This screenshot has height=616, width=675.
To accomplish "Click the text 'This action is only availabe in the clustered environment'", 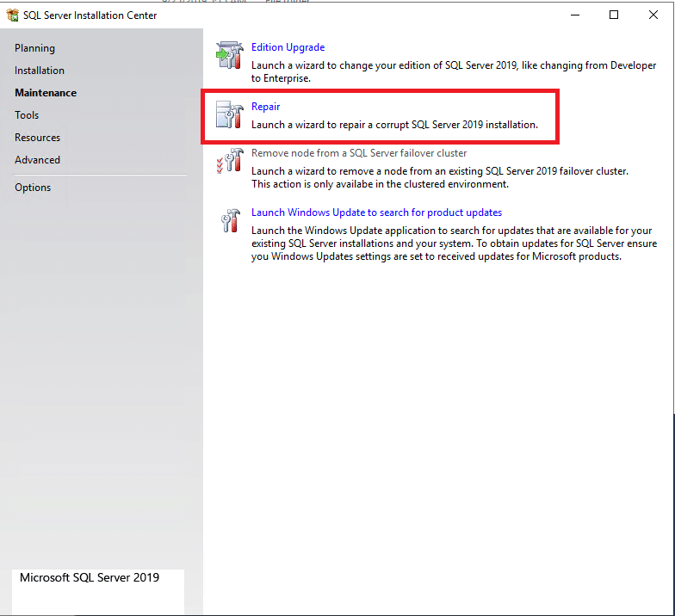I will 381,184.
